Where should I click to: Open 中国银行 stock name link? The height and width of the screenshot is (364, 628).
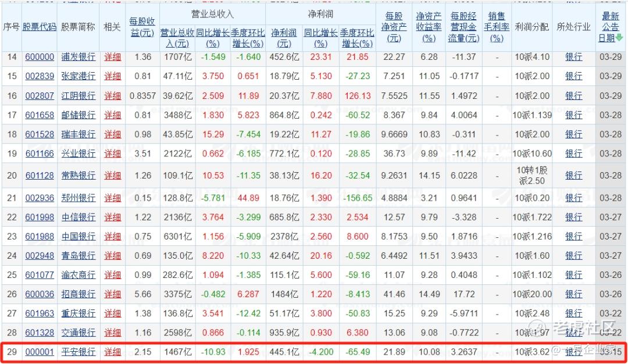(x=78, y=236)
